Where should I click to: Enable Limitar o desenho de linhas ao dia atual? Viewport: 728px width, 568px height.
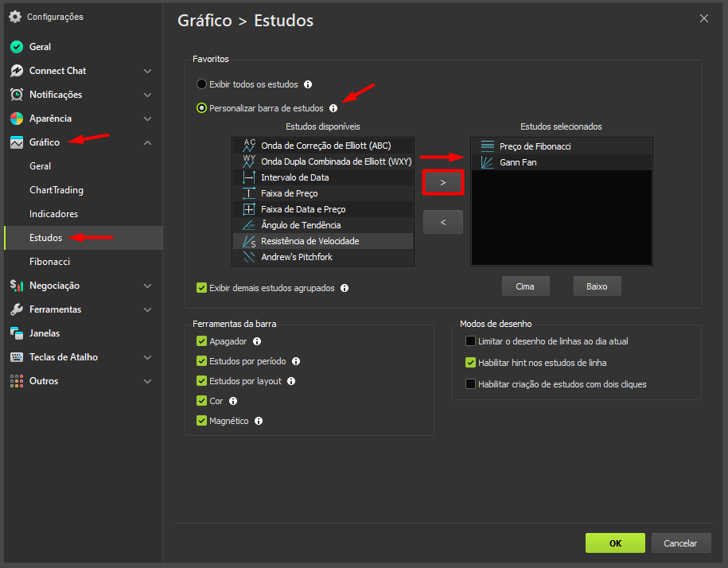pyautogui.click(x=470, y=341)
